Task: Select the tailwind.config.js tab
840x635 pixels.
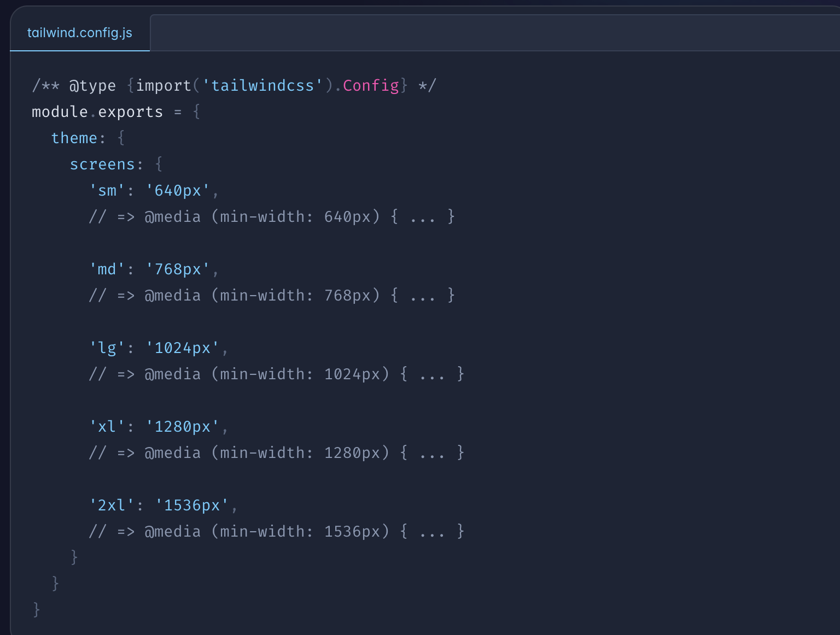Action: point(80,33)
